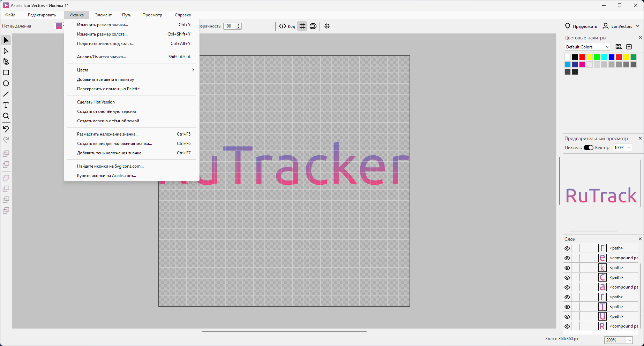Click the Undo arrow icon
The width and height of the screenshot is (644, 346).
6,129
